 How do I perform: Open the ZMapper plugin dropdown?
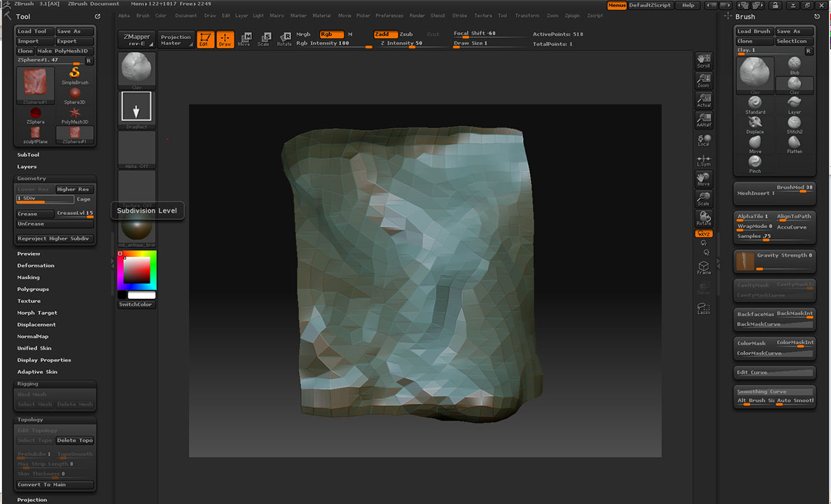(137, 39)
